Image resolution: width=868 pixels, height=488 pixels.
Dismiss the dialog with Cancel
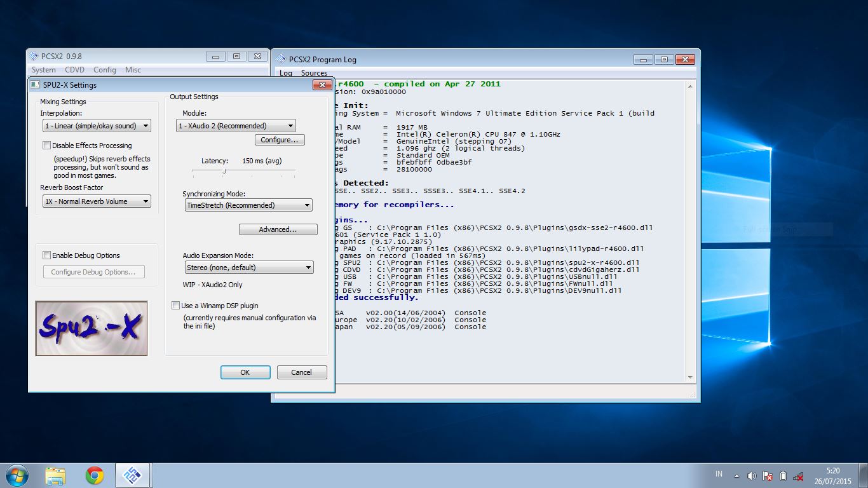pyautogui.click(x=302, y=372)
